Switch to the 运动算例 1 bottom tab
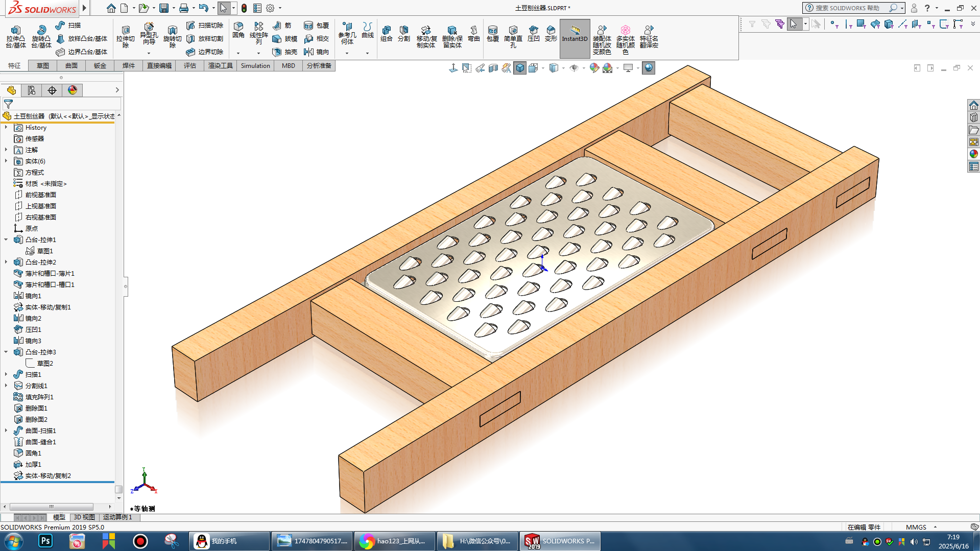This screenshot has width=980, height=551. click(118, 517)
